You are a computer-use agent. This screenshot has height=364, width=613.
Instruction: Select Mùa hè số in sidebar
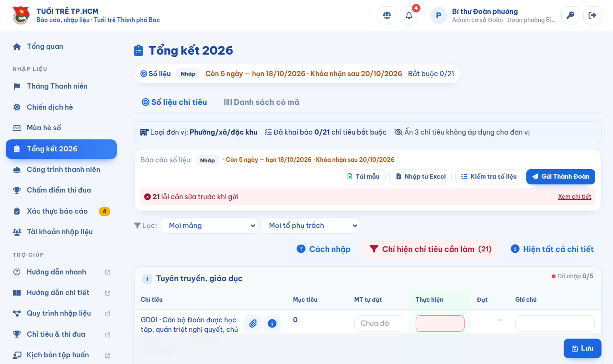(61, 128)
